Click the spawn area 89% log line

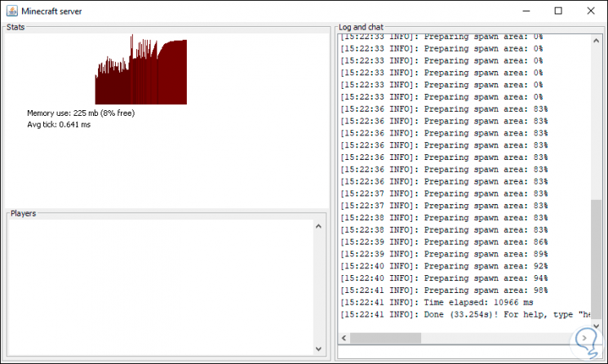444,255
